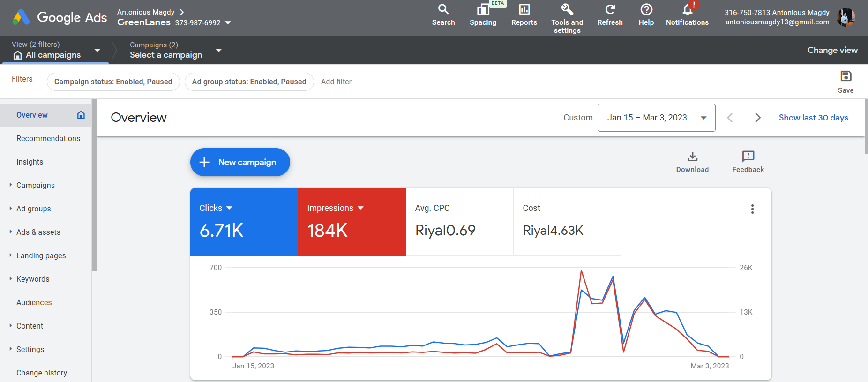Click the Reports icon
This screenshot has height=382, width=868.
tap(524, 10)
